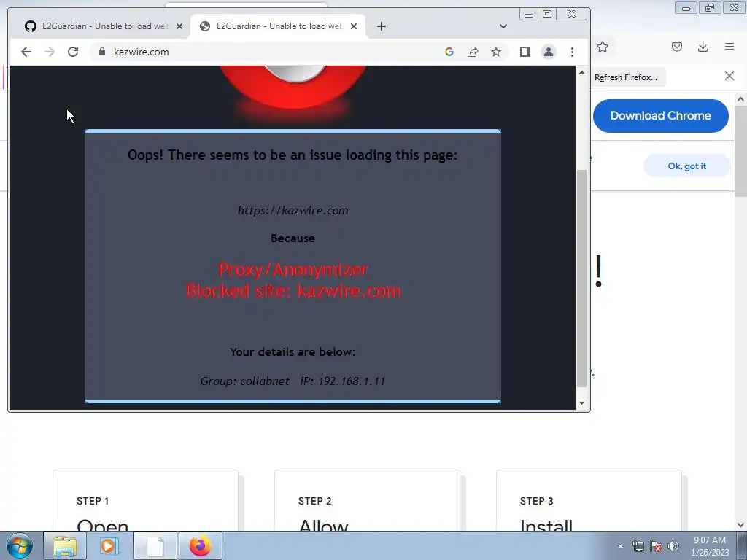Open the Action Center flag icon
Screen dimensions: 747x560
pyautogui.click(x=656, y=546)
